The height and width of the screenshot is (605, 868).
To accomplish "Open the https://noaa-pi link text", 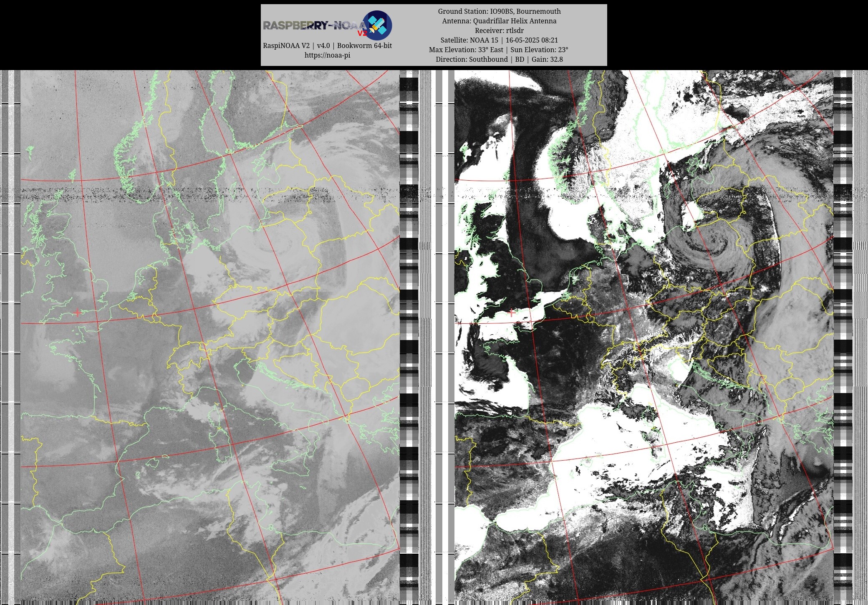I will 327,55.
